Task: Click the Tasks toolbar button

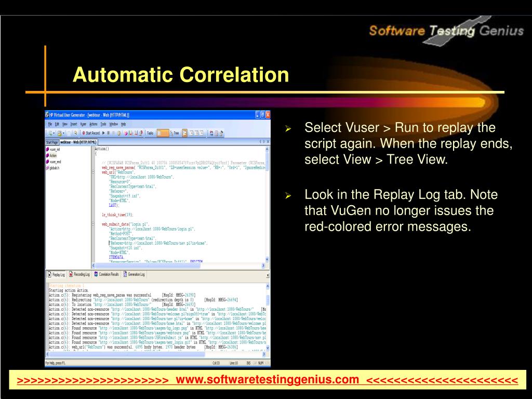Action: [x=150, y=133]
